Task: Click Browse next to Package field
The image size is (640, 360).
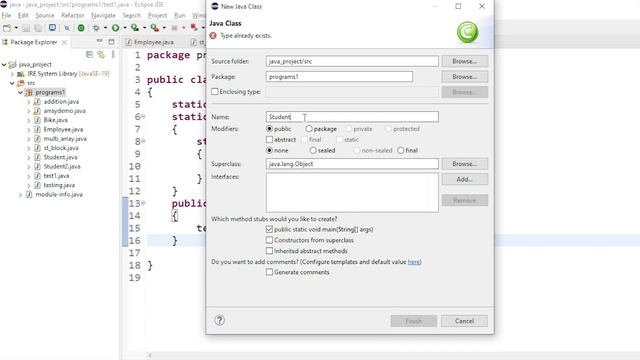Action: [x=464, y=77]
